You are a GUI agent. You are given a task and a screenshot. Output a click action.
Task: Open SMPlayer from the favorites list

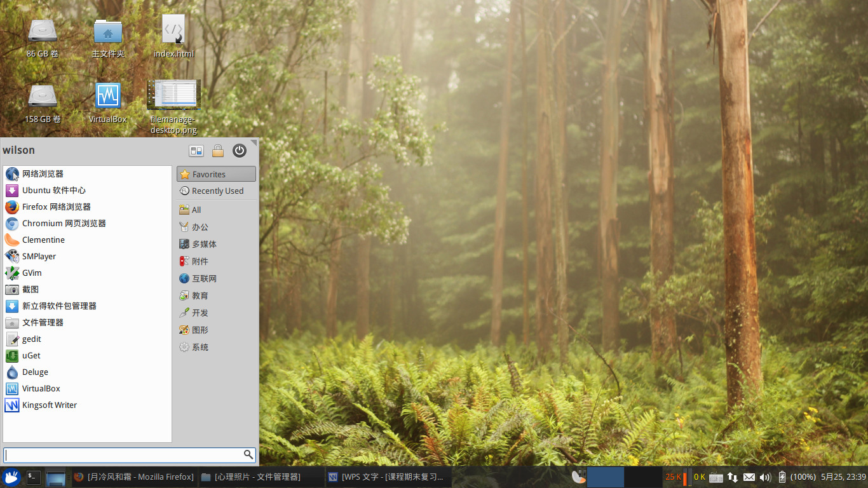pos(87,256)
